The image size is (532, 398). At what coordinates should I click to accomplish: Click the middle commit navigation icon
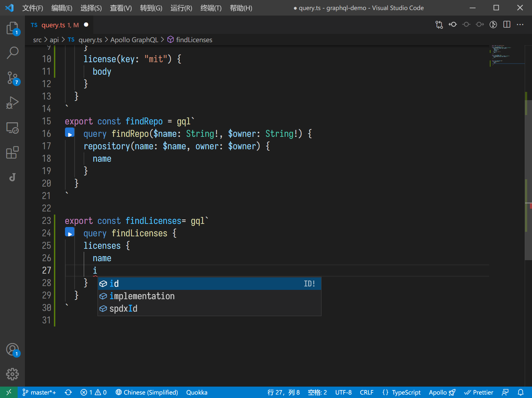click(x=466, y=25)
